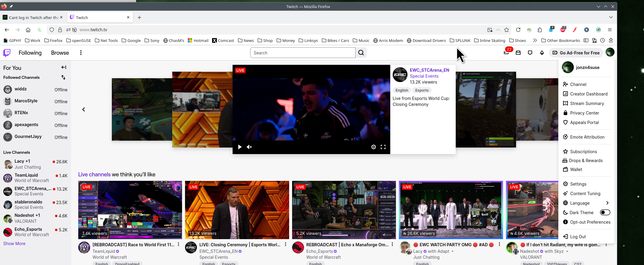Click the Twitch logo home icon
The width and height of the screenshot is (644, 265).
7,53
